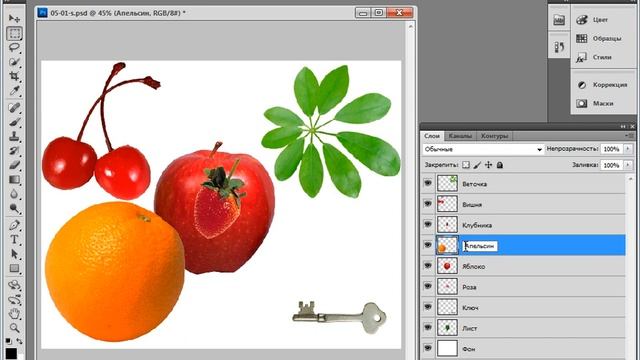
Task: Select the Move tool
Action: click(x=14, y=18)
